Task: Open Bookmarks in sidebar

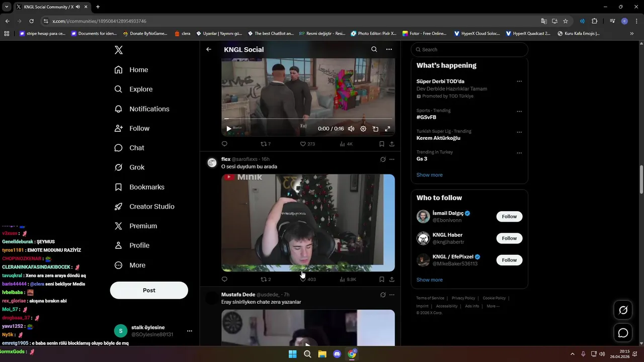Action: [x=139, y=187]
